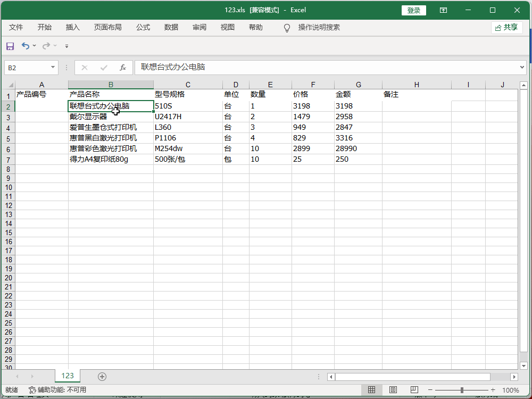Open the redo history dropdown arrow
This screenshot has height=399, width=532.
[55, 46]
